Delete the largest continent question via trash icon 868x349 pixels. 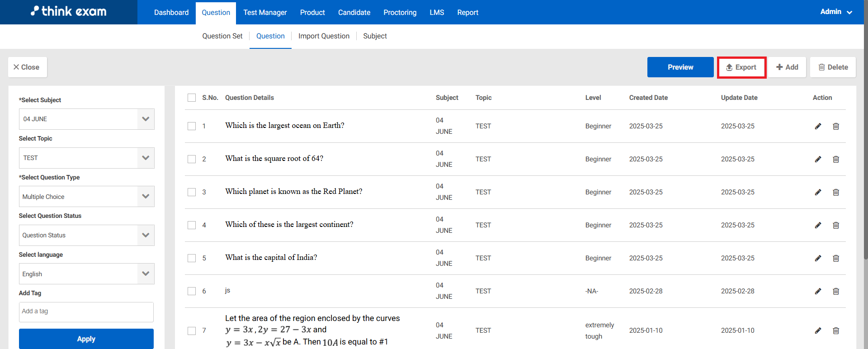(x=836, y=225)
